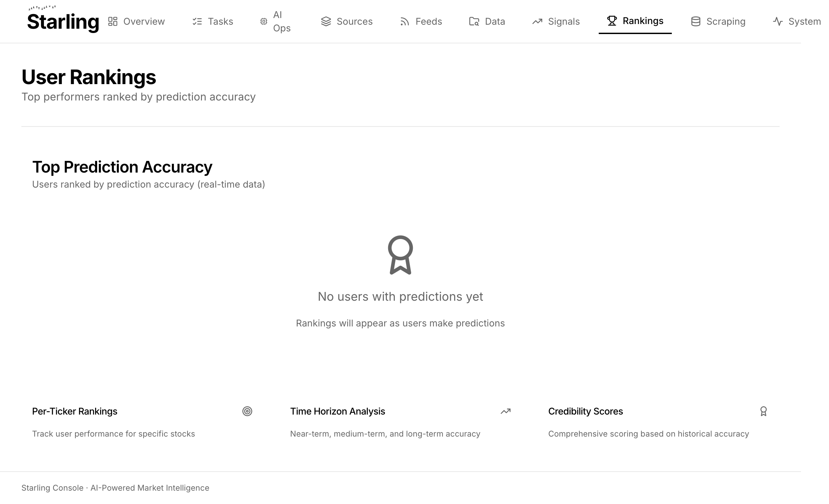The image size is (829, 504).
Task: Click the Feeds RSS icon
Action: pyautogui.click(x=404, y=22)
